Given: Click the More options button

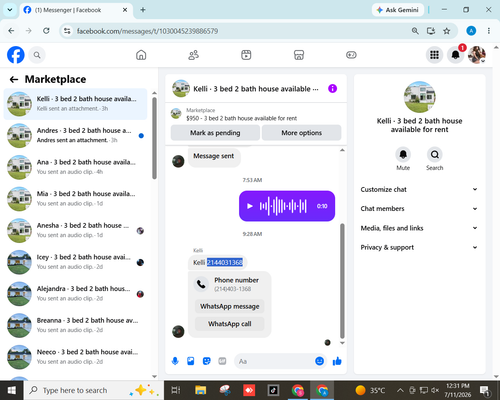Looking at the screenshot, I should pos(302,133).
